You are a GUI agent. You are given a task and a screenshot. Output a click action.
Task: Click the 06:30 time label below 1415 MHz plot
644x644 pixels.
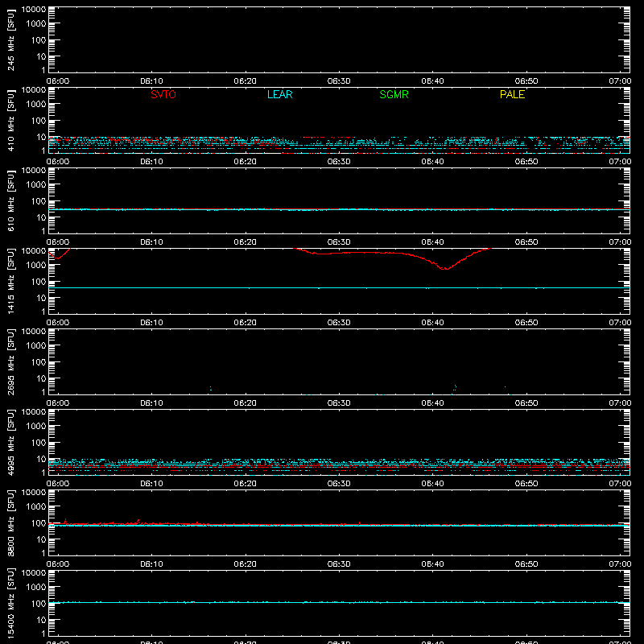[x=339, y=323]
